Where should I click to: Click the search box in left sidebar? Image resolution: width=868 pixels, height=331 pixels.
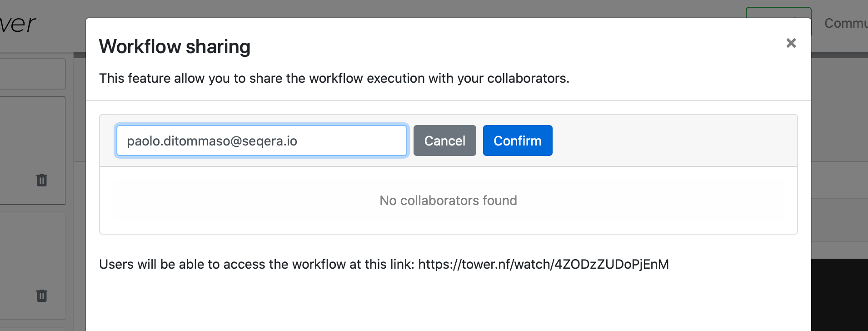32,74
